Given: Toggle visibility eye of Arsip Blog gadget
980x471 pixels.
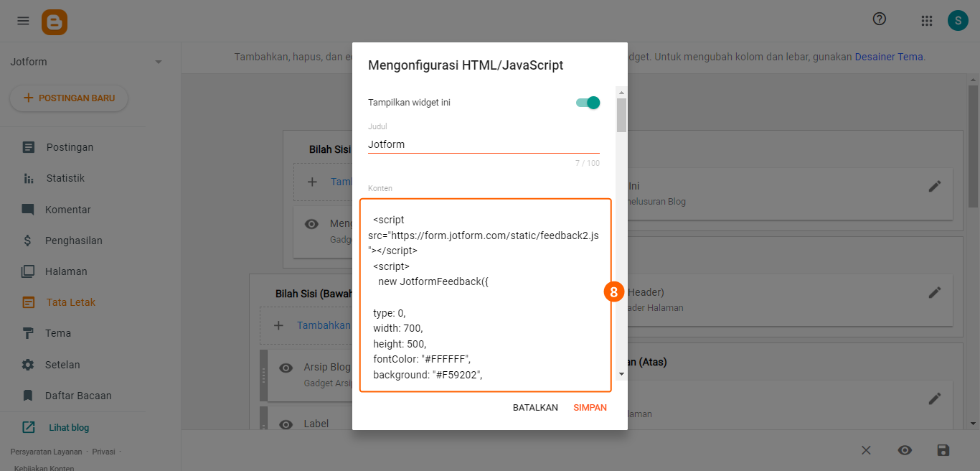Looking at the screenshot, I should point(286,368).
